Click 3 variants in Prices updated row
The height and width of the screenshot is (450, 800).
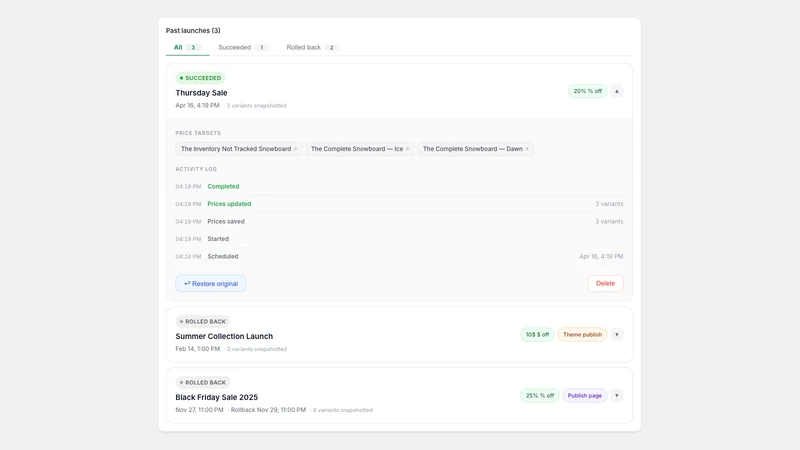(609, 204)
